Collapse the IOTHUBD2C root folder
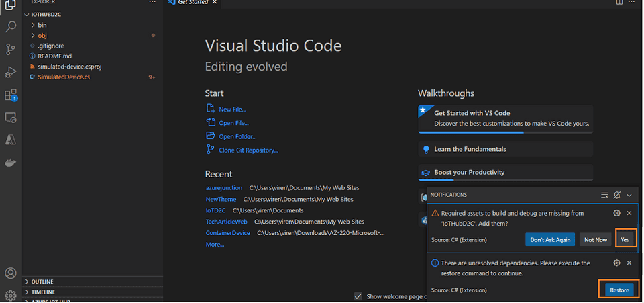Viewport: 644px width, 303px height. point(93,14)
